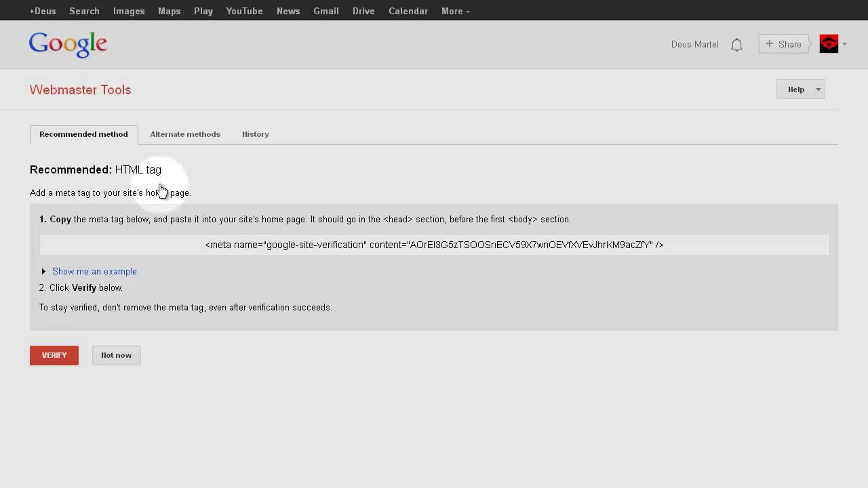
Task: Open the notifications bell
Action: [736, 45]
